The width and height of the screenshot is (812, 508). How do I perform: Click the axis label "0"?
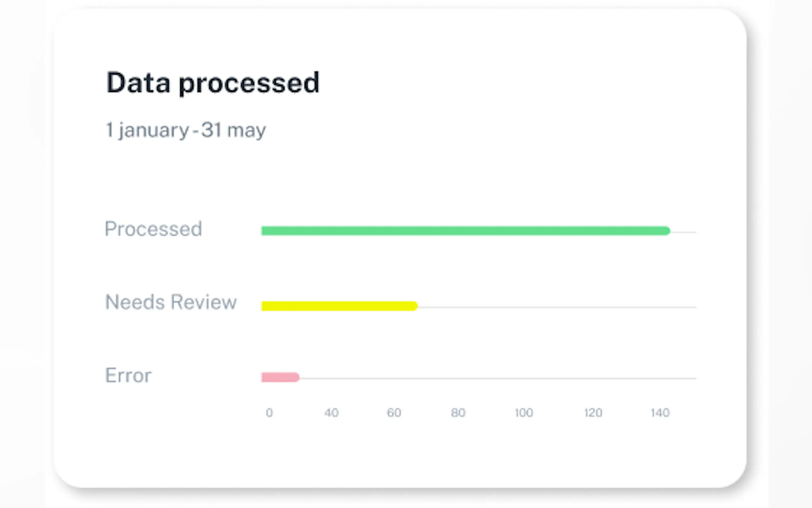269,413
